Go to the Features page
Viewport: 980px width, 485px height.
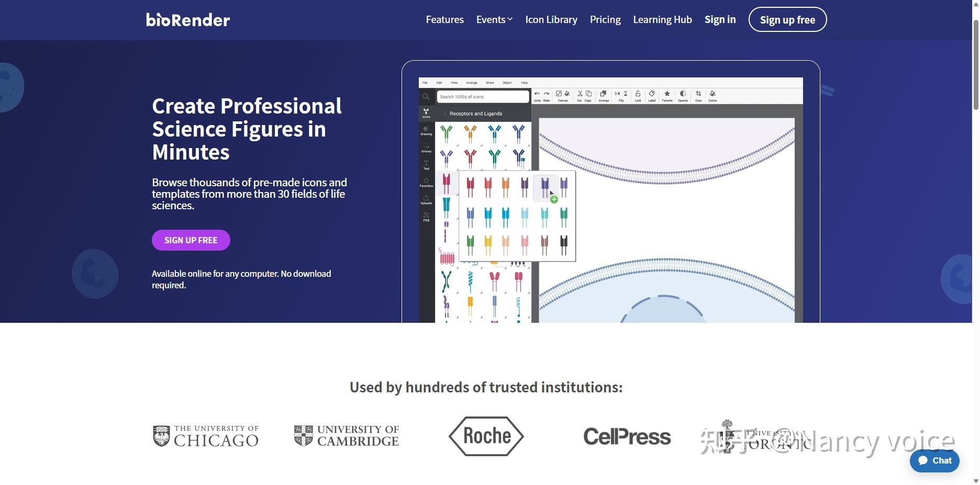[x=445, y=20]
